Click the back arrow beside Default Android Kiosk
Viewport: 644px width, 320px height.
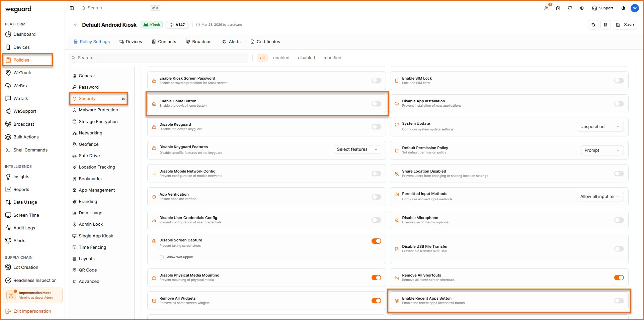pyautogui.click(x=76, y=25)
